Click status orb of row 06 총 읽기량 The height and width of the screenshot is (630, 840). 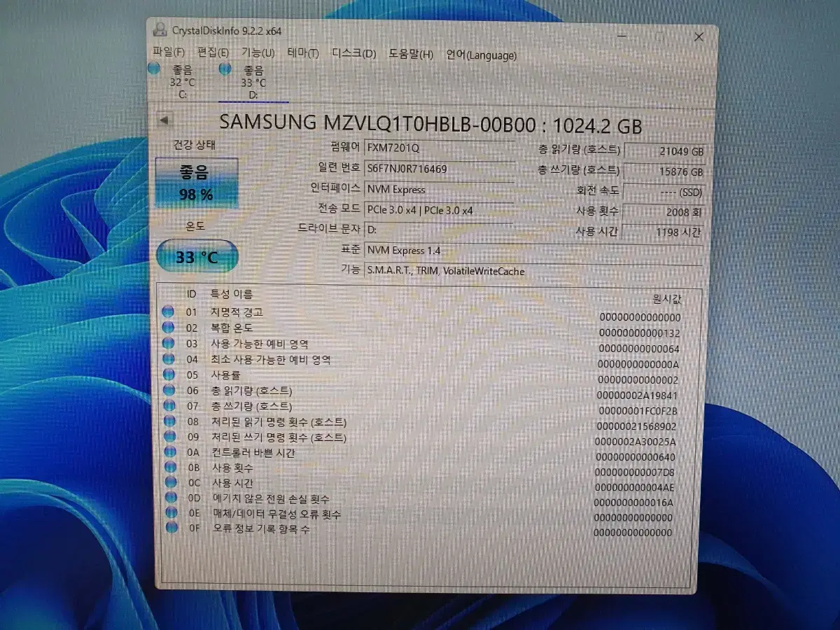[x=168, y=391]
